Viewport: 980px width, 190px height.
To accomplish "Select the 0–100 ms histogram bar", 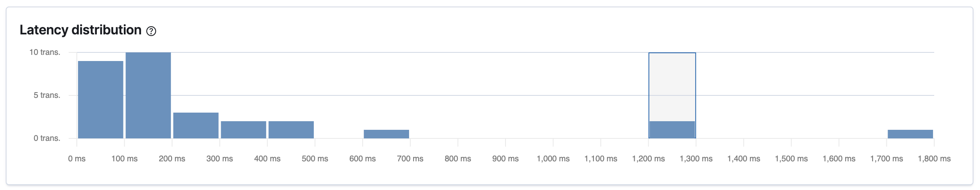I will pos(101,100).
